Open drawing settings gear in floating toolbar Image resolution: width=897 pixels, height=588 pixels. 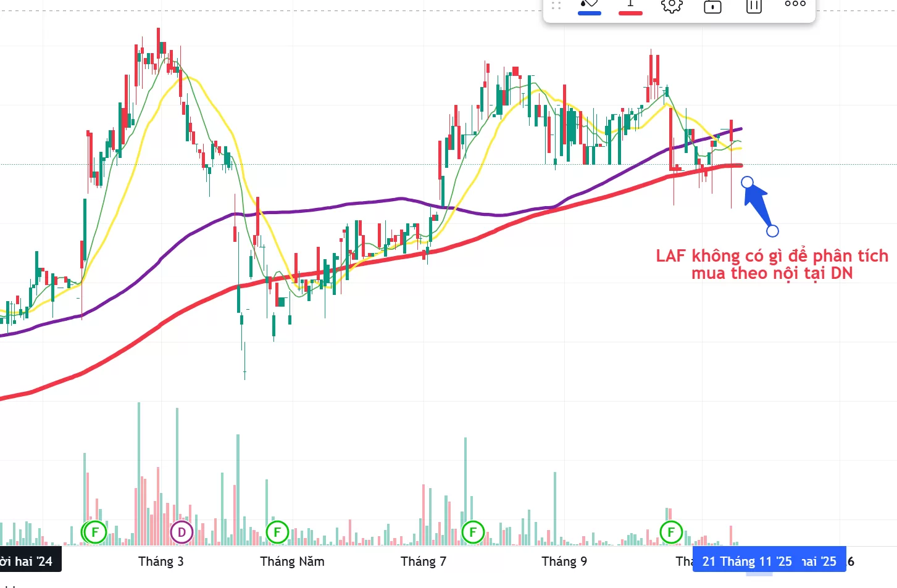(x=672, y=6)
